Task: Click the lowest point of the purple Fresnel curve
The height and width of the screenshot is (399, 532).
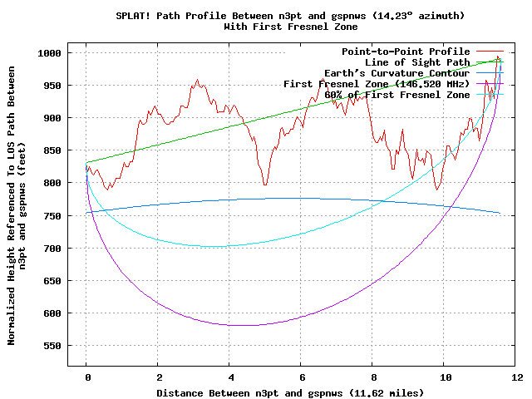Action: tap(241, 325)
